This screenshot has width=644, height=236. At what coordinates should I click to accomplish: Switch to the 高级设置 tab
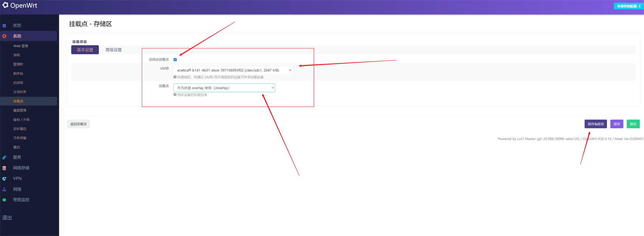click(x=113, y=50)
